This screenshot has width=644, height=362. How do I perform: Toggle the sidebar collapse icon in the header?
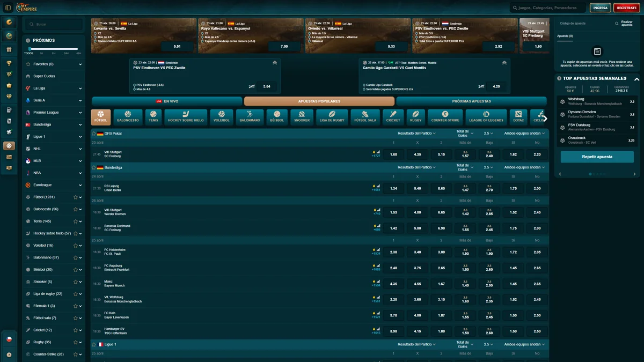[8, 8]
